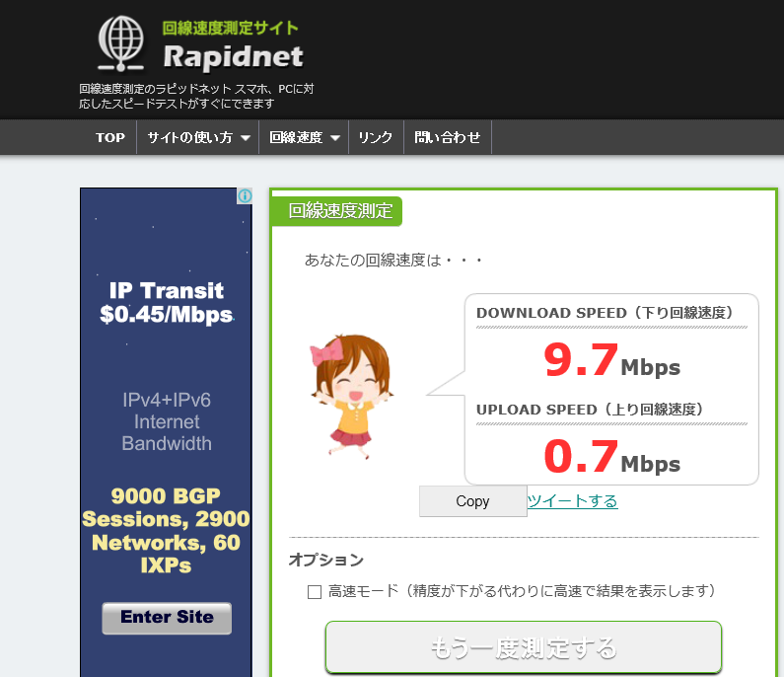
Task: Click the IP Transit $0.45/Mbps ad headline
Action: pyautogui.click(x=167, y=302)
